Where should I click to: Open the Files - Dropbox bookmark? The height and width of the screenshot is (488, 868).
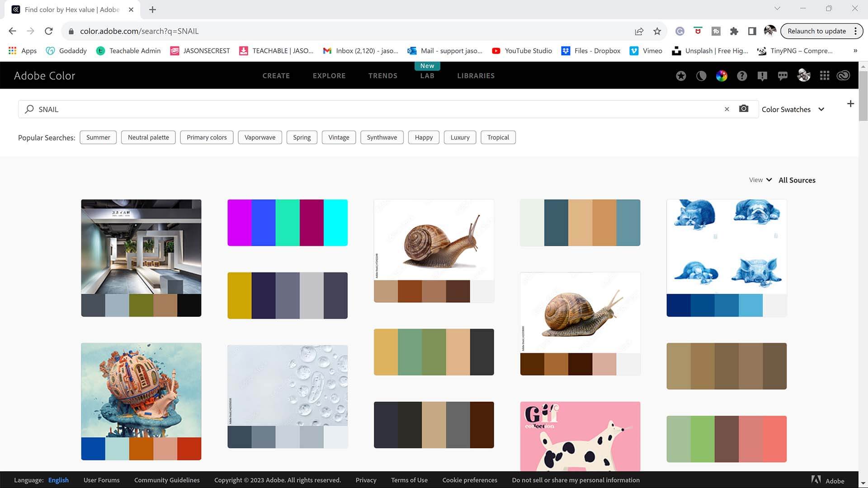coord(591,51)
